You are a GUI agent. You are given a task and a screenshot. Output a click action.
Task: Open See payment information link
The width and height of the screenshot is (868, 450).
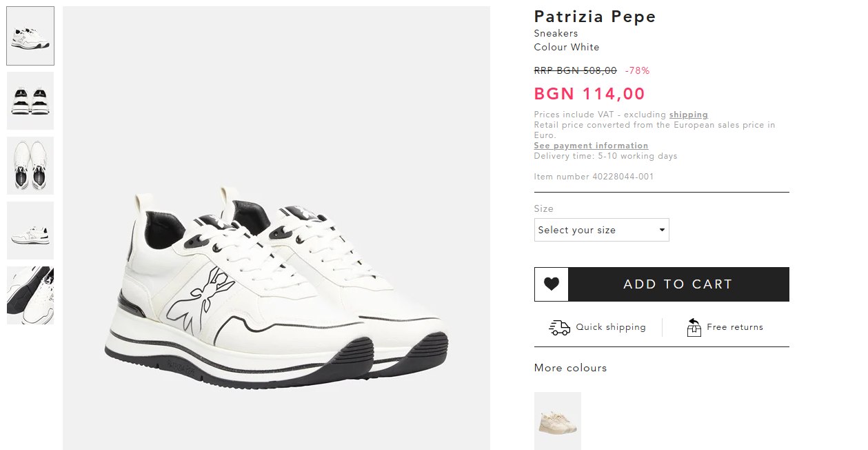click(x=591, y=146)
